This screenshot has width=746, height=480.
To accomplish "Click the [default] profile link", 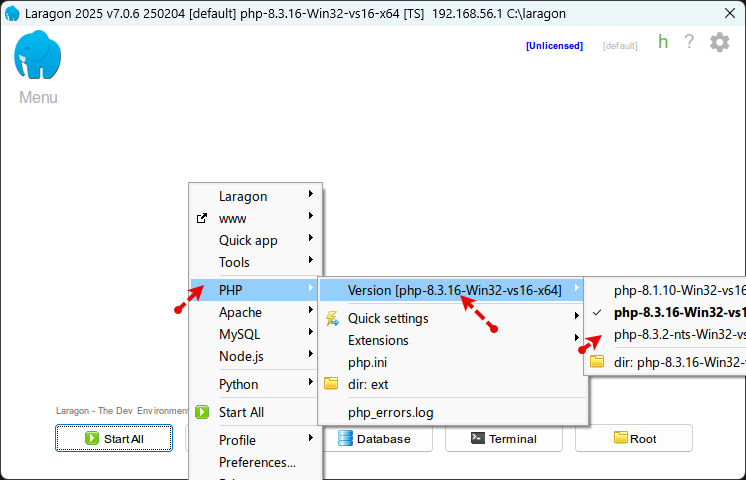I will click(x=620, y=46).
